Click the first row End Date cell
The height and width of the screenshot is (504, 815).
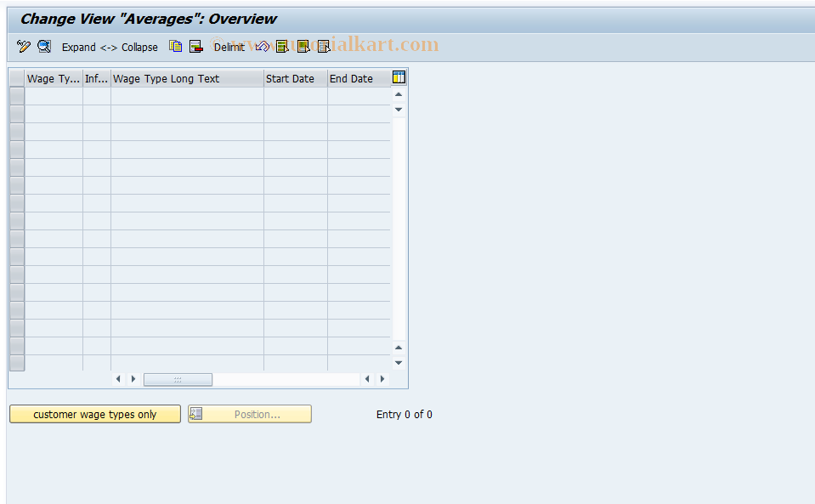click(x=359, y=96)
